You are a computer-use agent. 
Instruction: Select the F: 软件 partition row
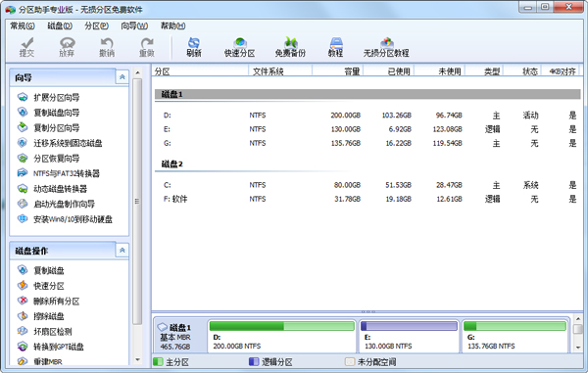click(367, 199)
